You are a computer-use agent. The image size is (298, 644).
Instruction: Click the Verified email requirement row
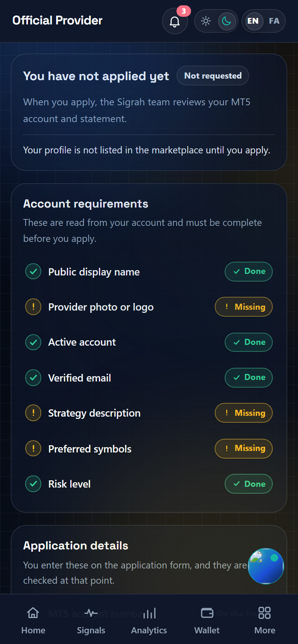[x=149, y=378]
